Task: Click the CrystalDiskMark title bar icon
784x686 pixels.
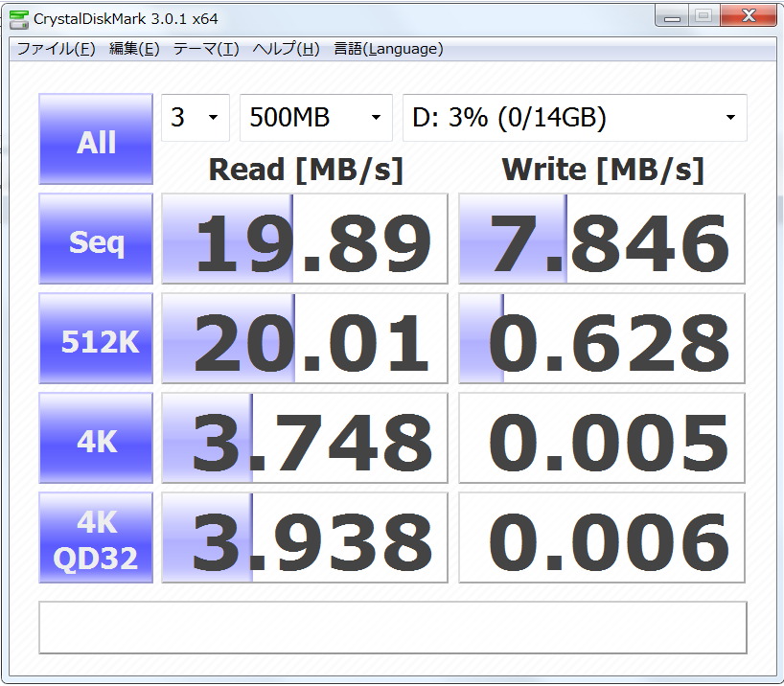Action: [19, 18]
